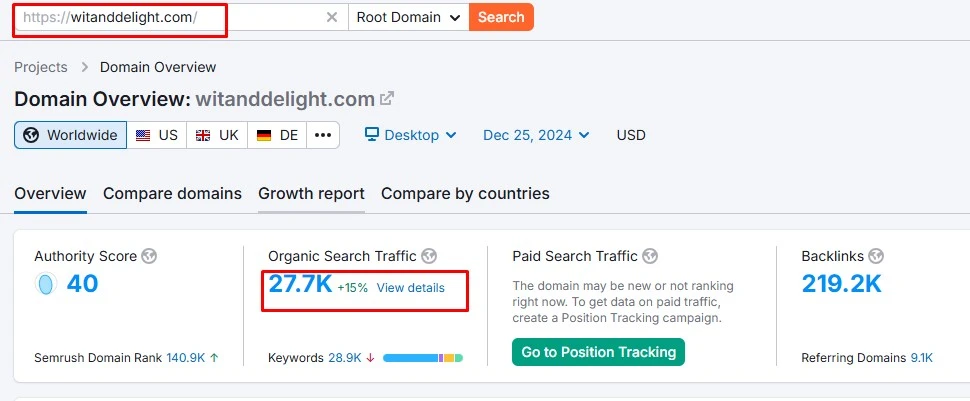The height and width of the screenshot is (401, 970).
Task: Click the Authority Score oval badge icon
Action: (45, 285)
